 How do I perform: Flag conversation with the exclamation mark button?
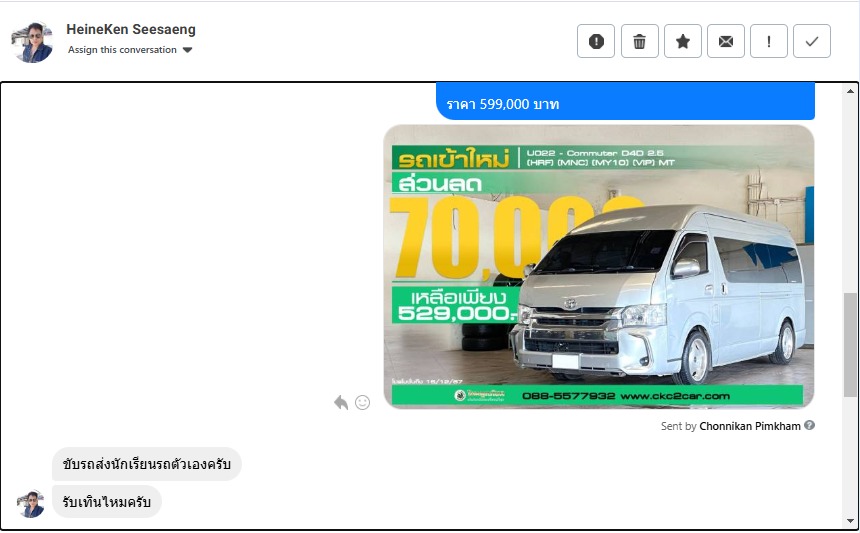[x=769, y=41]
